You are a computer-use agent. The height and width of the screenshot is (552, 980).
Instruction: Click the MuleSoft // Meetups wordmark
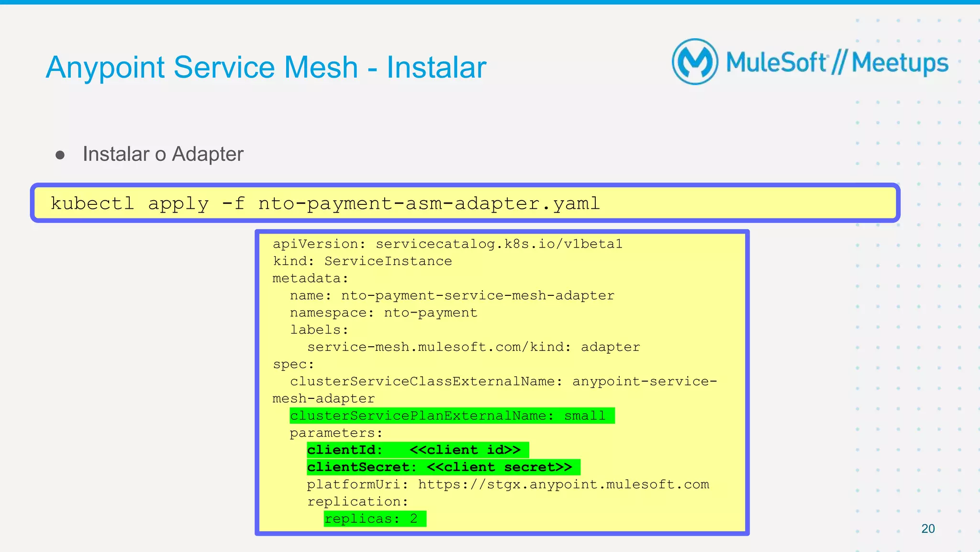(x=837, y=63)
